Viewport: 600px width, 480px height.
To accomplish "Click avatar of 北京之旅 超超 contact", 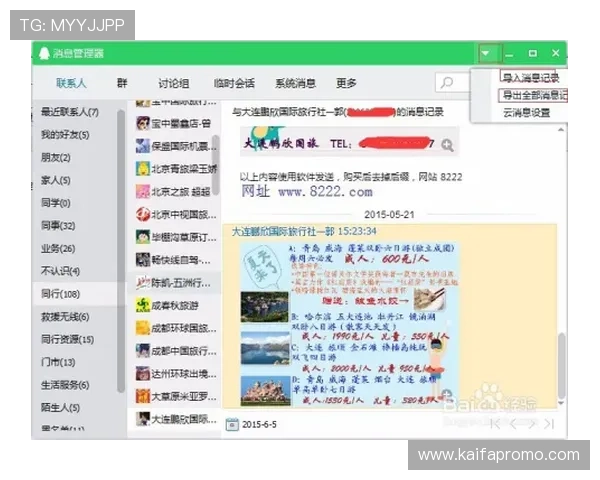I will pos(143,191).
